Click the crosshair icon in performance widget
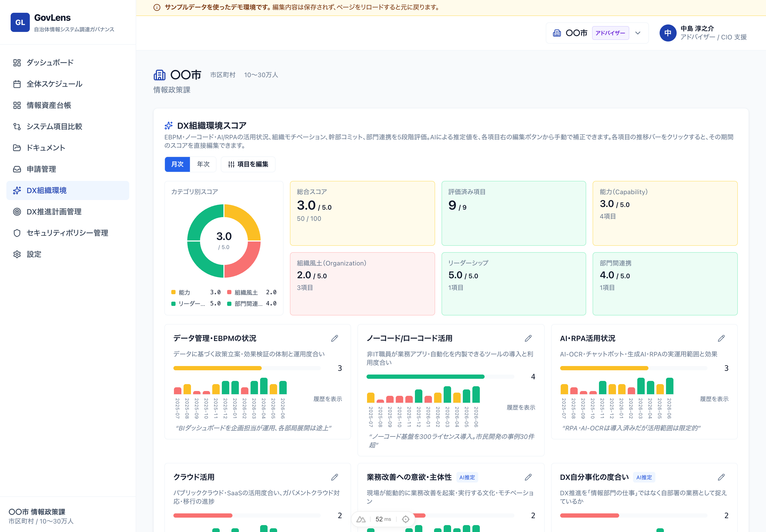The height and width of the screenshot is (532, 766). click(x=406, y=519)
